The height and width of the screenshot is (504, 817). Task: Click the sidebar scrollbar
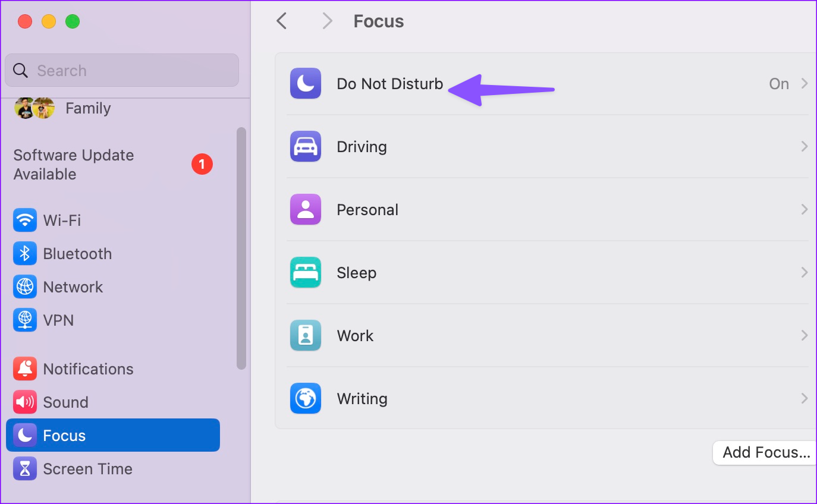241,248
